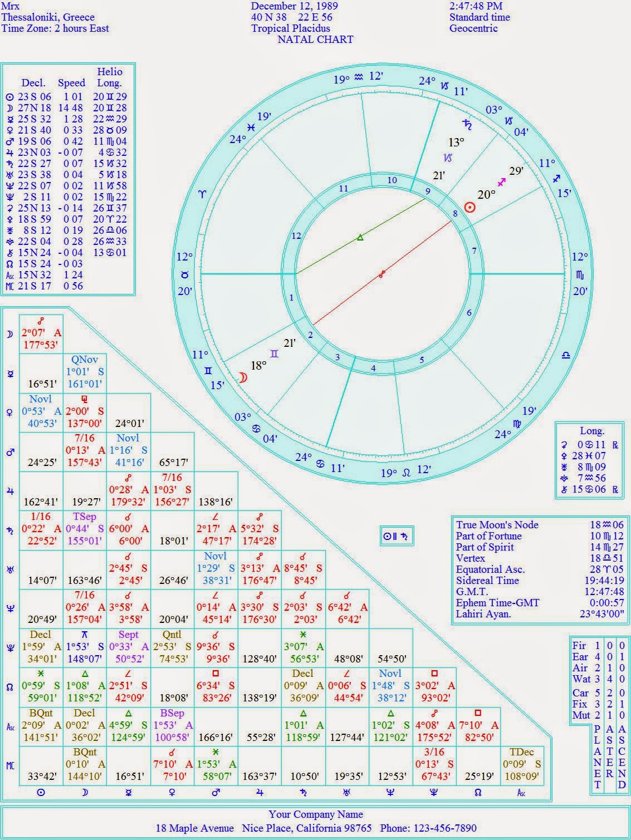
Task: Click the Jupiter row label in aspect grid
Action: [x=9, y=491]
